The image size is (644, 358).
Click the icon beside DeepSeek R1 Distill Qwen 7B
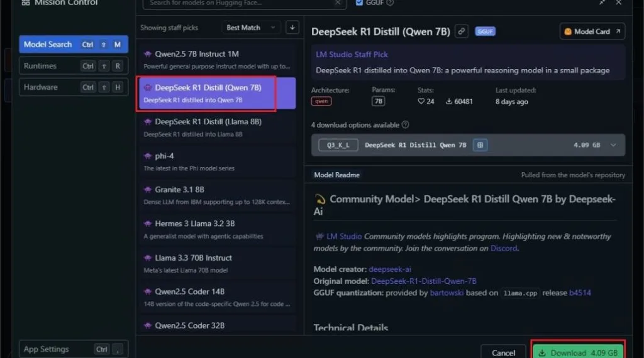pyautogui.click(x=480, y=145)
